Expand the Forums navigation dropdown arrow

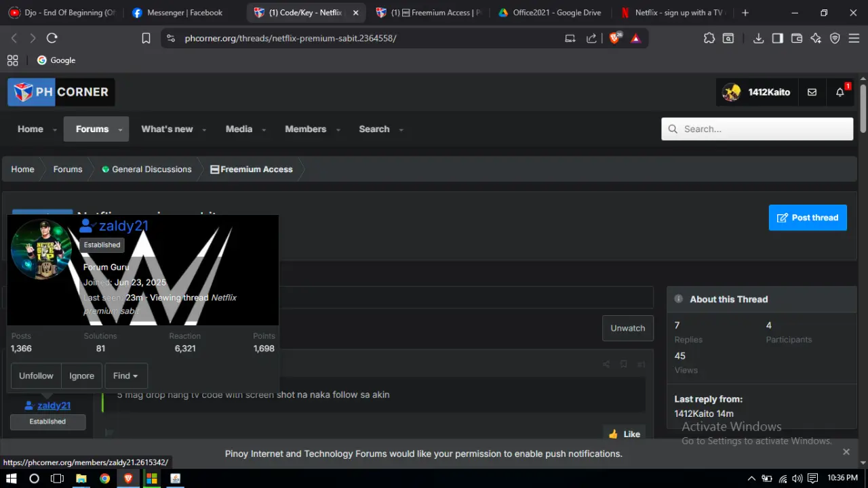pos(120,129)
